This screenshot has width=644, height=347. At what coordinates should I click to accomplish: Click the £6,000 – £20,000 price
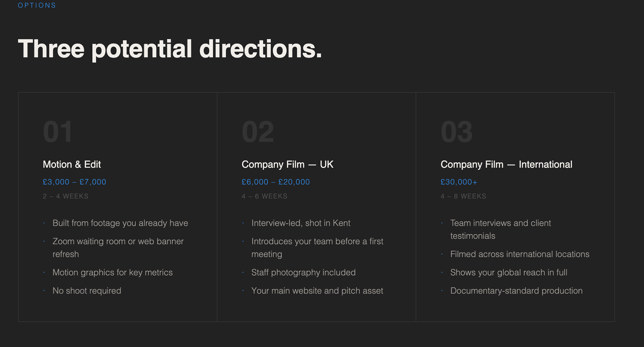276,182
